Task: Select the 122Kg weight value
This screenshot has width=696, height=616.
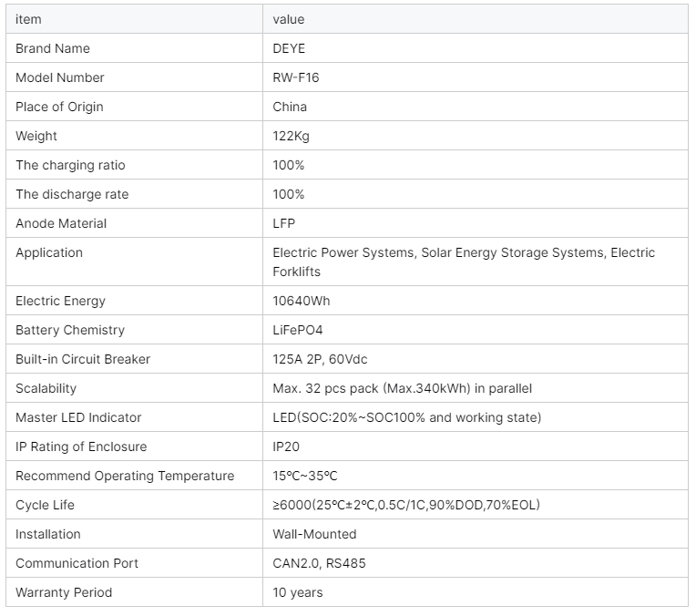Action: coord(292,136)
